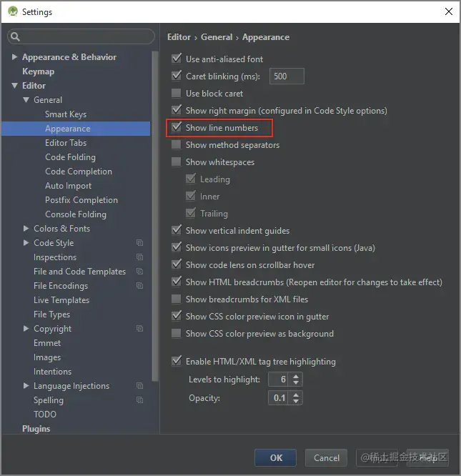Open the Editor Tabs settings page
461x476 pixels.
[x=66, y=143]
